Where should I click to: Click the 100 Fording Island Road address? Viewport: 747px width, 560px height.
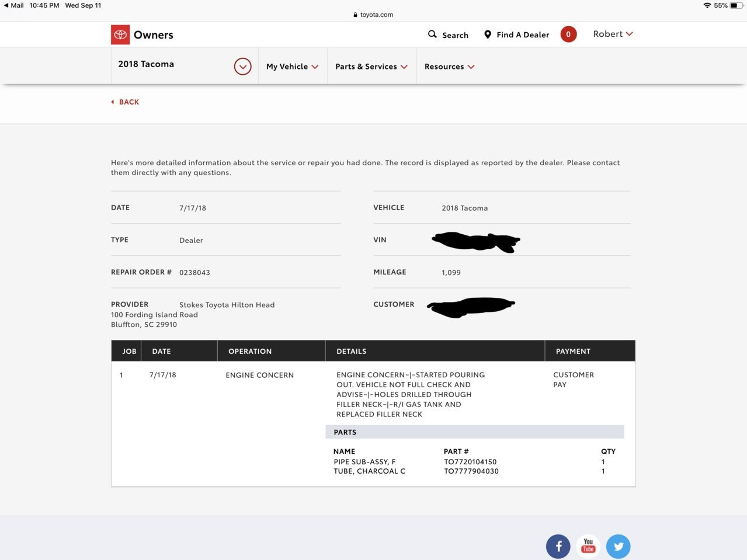tap(154, 315)
